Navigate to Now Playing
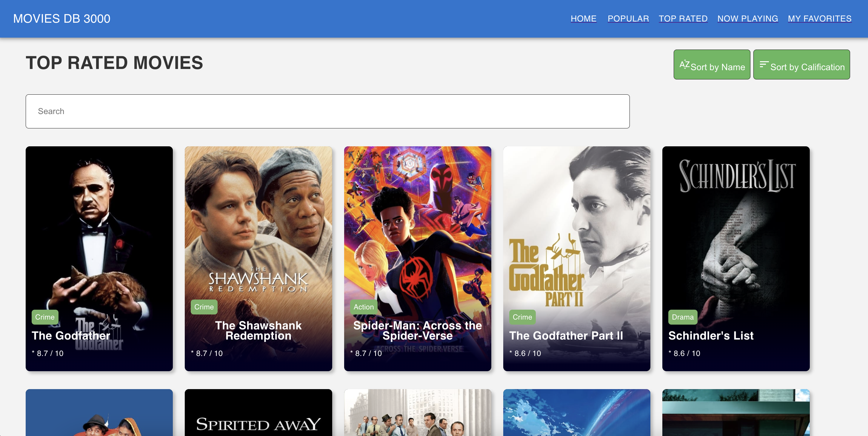868x436 pixels. tap(747, 19)
